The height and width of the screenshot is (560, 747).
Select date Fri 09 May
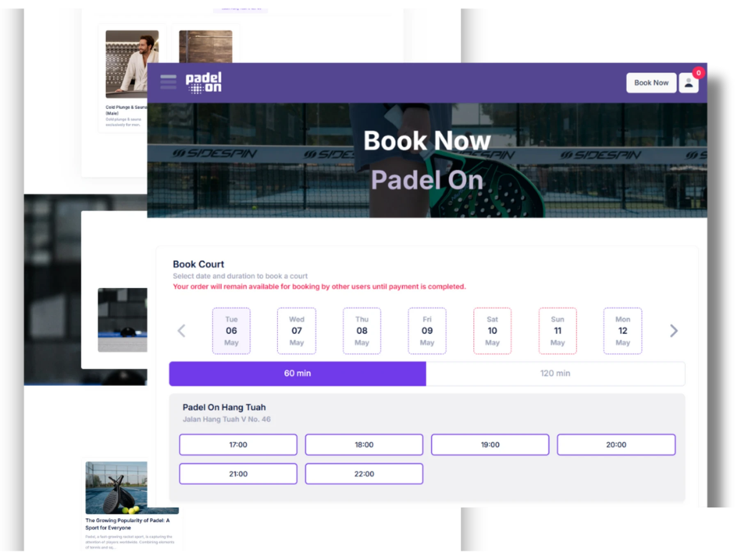tap(427, 331)
